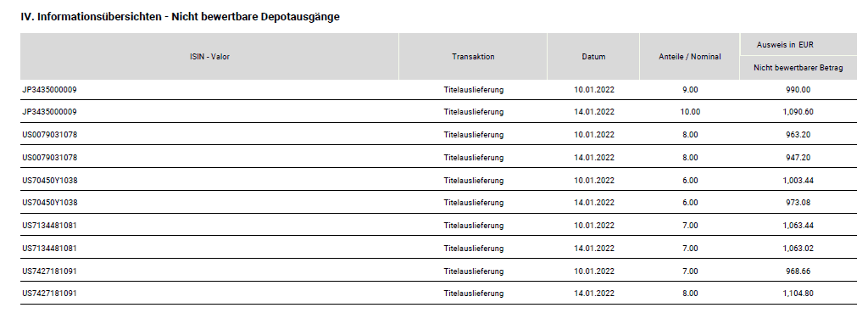Select the amount 947.20 cell

click(x=798, y=157)
